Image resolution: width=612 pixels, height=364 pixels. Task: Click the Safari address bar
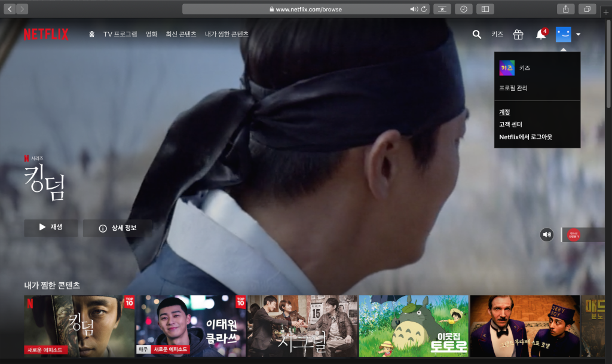click(x=306, y=9)
